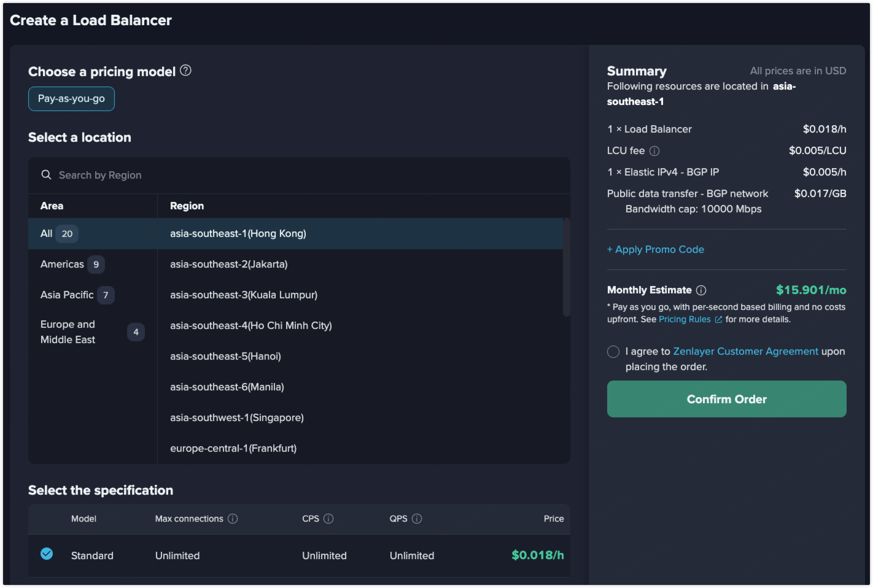Click the Max connections info icon
The width and height of the screenshot is (873, 588).
point(233,519)
